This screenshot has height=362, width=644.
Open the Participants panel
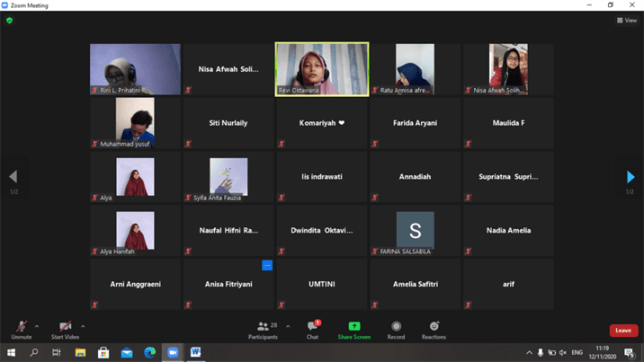coord(263,329)
